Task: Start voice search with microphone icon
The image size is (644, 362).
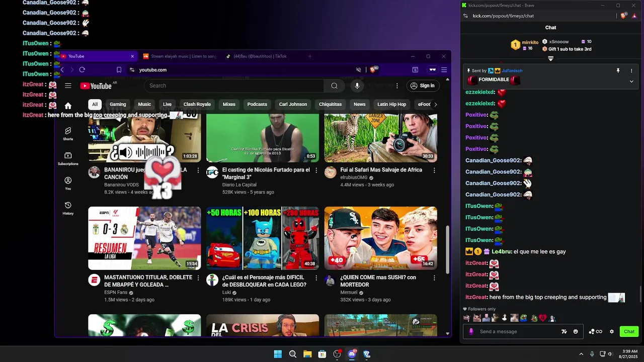Action: [x=357, y=86]
